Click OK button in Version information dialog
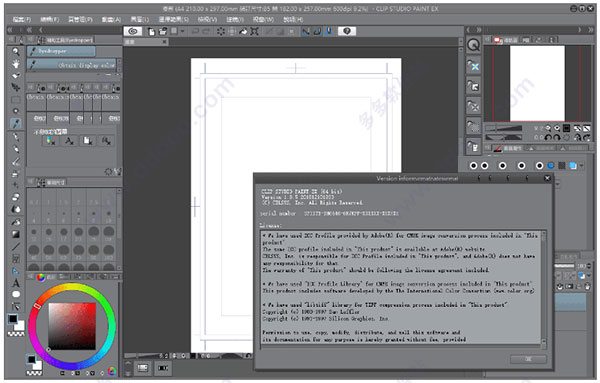Viewport: 600px width, 383px height. [x=528, y=359]
